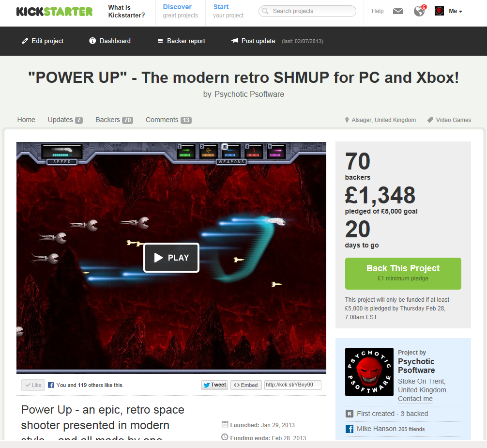Screen dimensions: 487x448
Task: Play the project video
Action: (171, 258)
